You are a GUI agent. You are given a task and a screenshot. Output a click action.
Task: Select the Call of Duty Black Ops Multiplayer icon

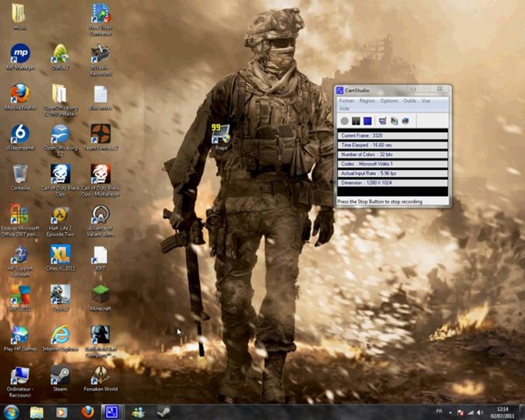[x=100, y=181]
